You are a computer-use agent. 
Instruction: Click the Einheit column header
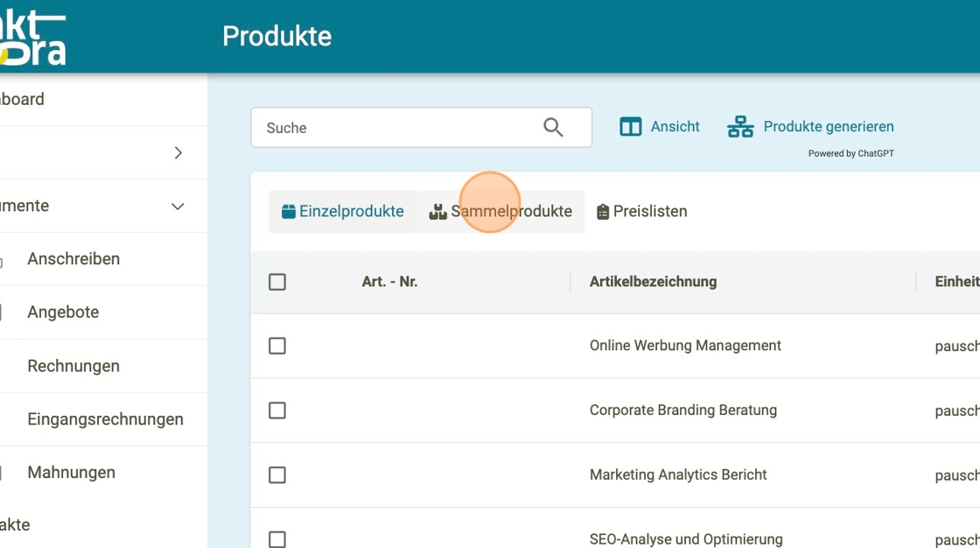point(957,282)
